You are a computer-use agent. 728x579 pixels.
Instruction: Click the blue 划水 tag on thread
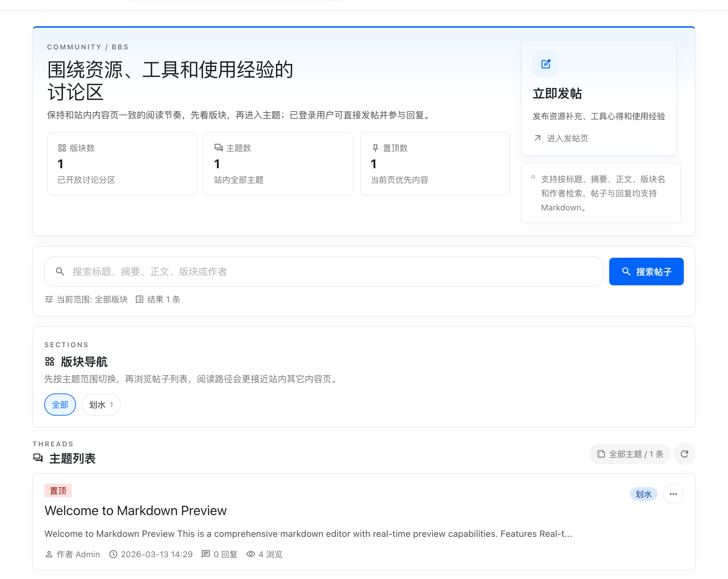click(x=643, y=494)
